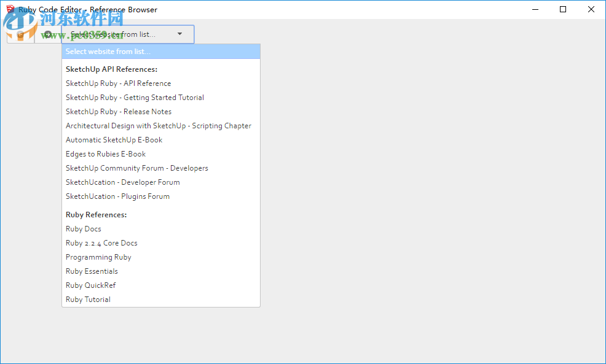Open SketchUp Ruby - API Reference
The width and height of the screenshot is (606, 364).
click(118, 83)
